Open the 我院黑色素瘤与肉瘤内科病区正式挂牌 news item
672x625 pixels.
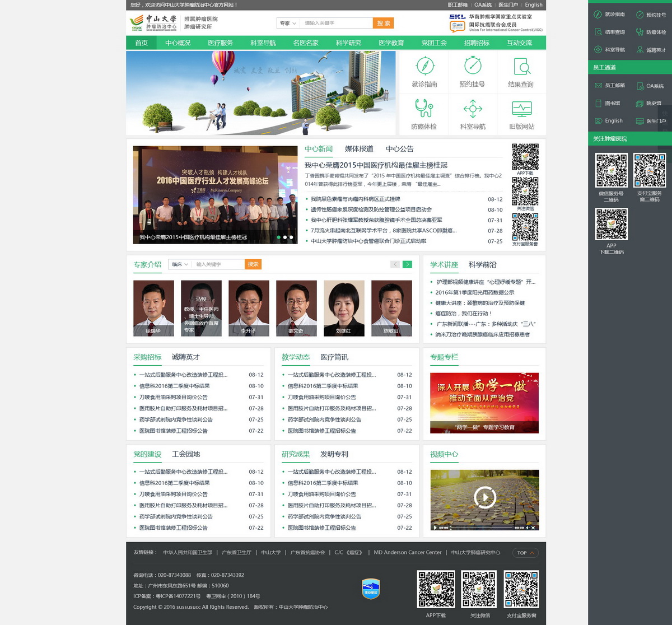[x=356, y=199]
